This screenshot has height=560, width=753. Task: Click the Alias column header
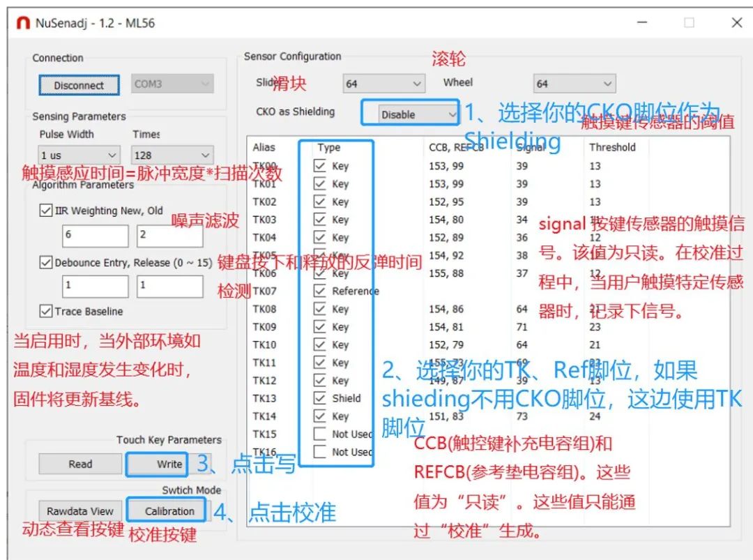(264, 147)
